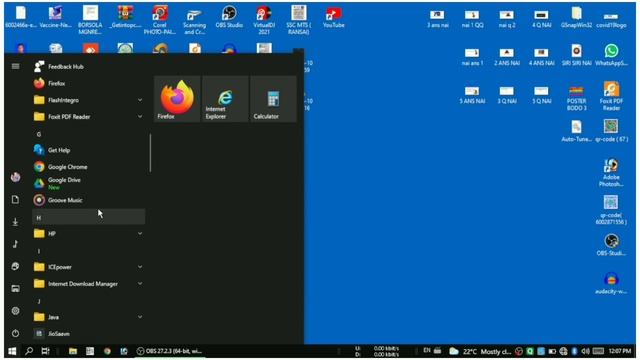Switch to OBS 27.2.3 taskbar button
Screen dimensions: 640x360
[169, 351]
